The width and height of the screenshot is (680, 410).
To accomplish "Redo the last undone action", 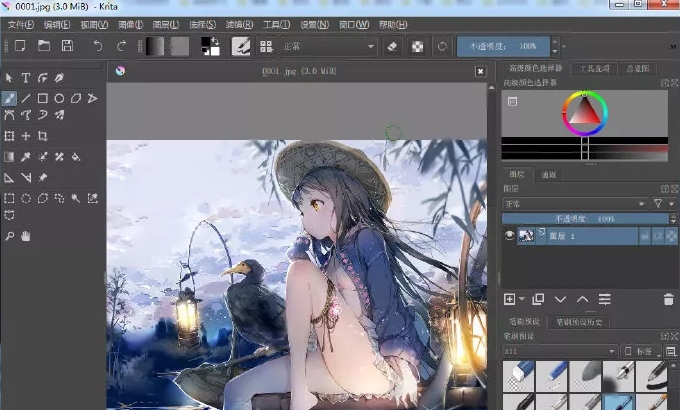I will point(122,46).
